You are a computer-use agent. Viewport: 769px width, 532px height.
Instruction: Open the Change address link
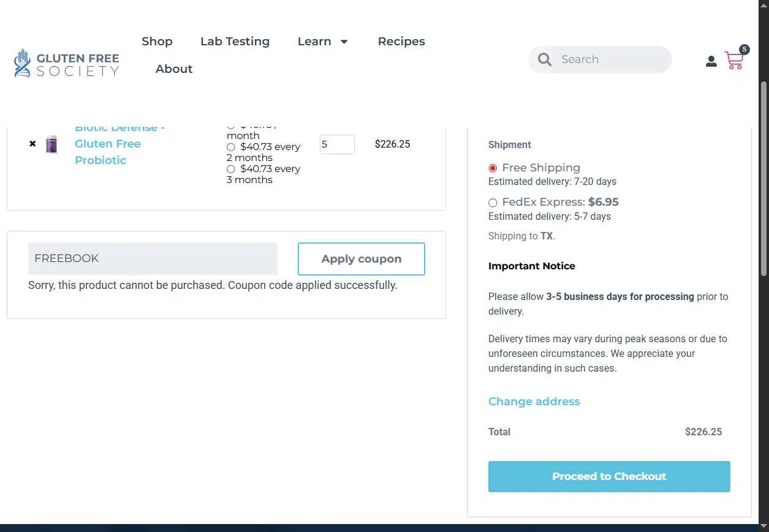534,402
